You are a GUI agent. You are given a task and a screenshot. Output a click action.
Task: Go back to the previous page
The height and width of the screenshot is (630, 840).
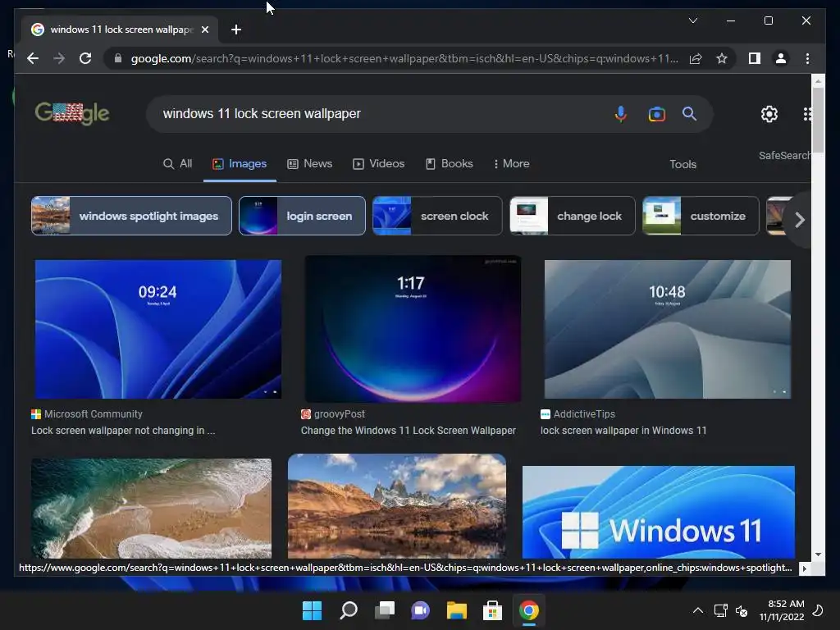click(33, 58)
